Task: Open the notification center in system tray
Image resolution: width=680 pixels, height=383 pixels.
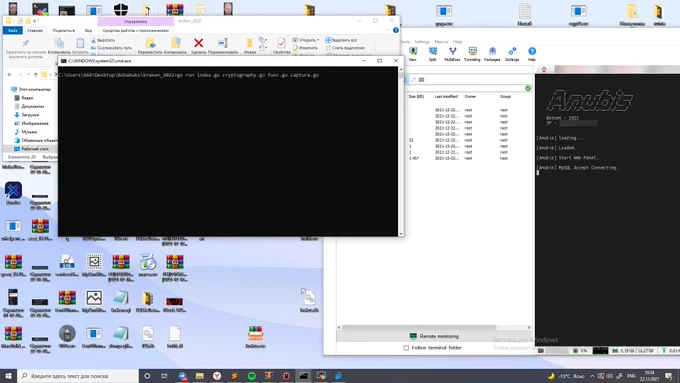Action: tap(670, 376)
